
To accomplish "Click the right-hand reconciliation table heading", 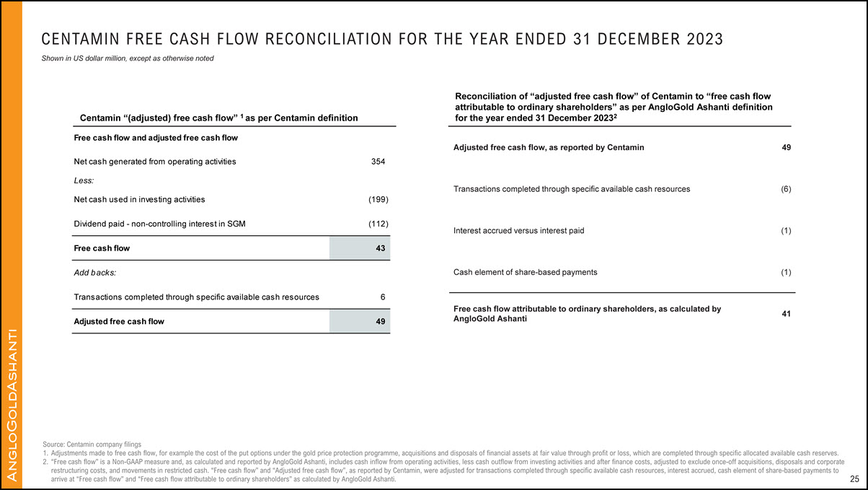I will (x=614, y=107).
